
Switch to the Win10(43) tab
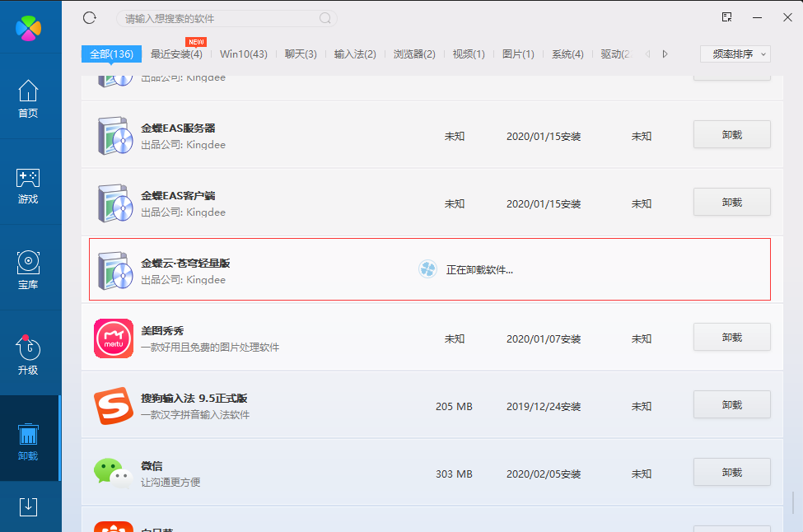[244, 54]
